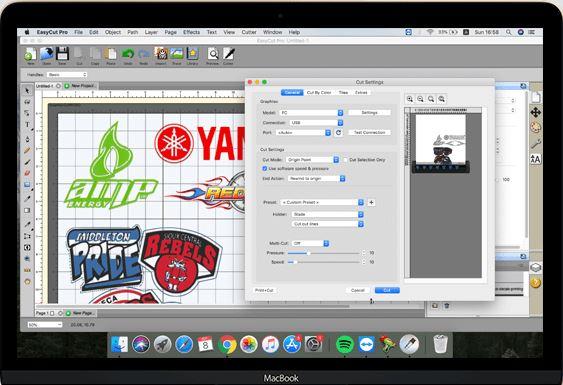563x385 pixels.
Task: Click the Open file toolbar icon
Action: click(47, 54)
